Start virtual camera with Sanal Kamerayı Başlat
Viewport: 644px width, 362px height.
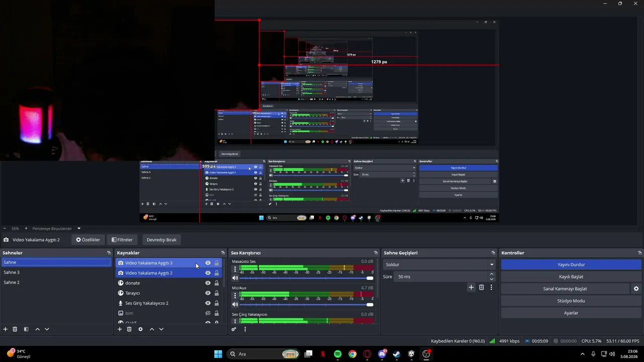coord(565,289)
